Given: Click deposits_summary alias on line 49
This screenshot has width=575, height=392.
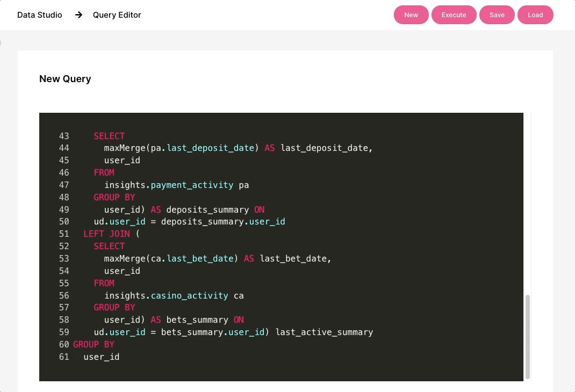Looking at the screenshot, I should [x=207, y=209].
